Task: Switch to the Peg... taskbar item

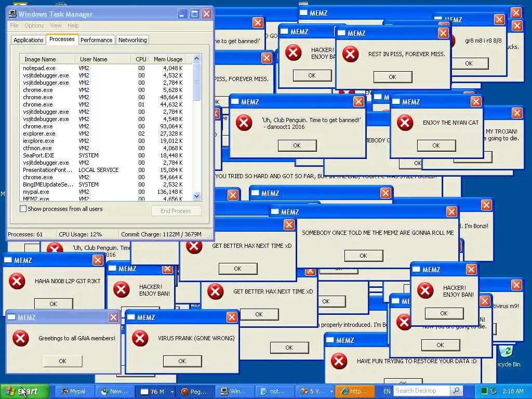Action: pyautogui.click(x=194, y=392)
